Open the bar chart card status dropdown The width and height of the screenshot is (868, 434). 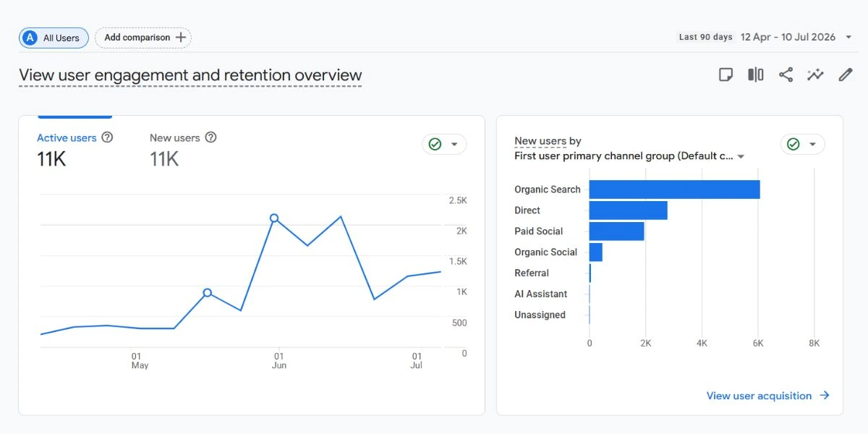point(802,145)
